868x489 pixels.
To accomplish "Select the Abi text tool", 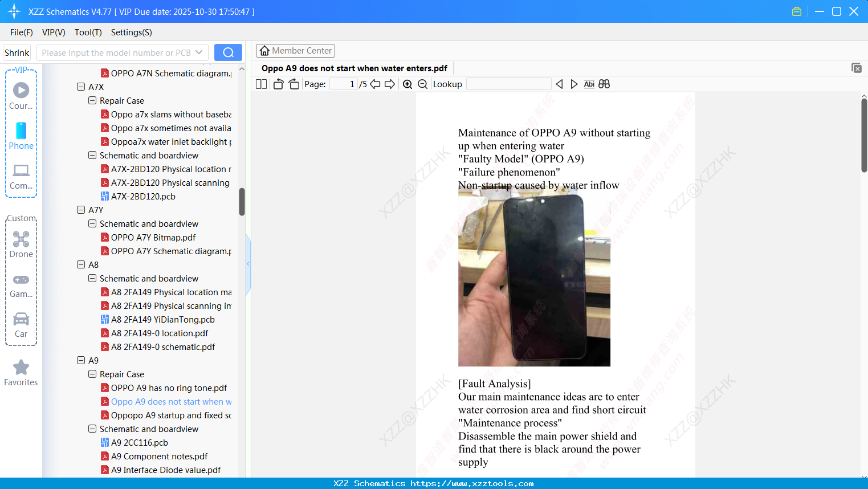I will pos(589,84).
